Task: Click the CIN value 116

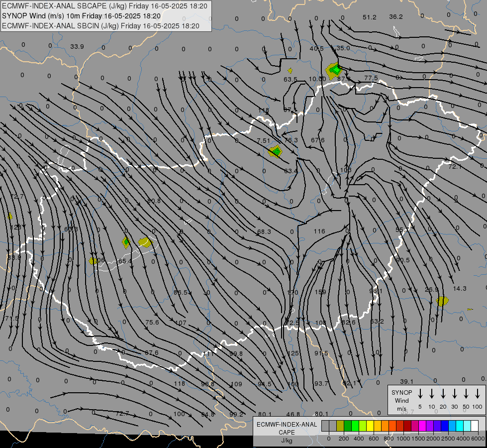Action: click(319, 231)
